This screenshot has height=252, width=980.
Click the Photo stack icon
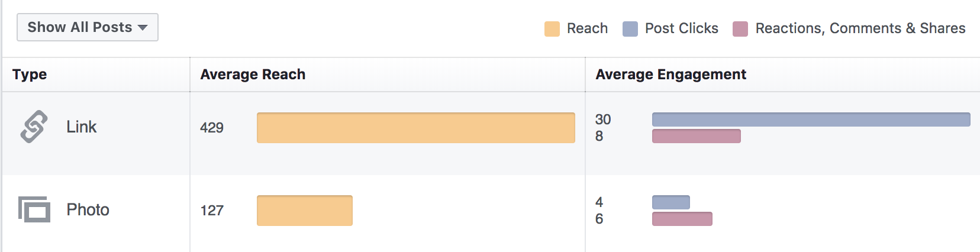click(x=34, y=209)
